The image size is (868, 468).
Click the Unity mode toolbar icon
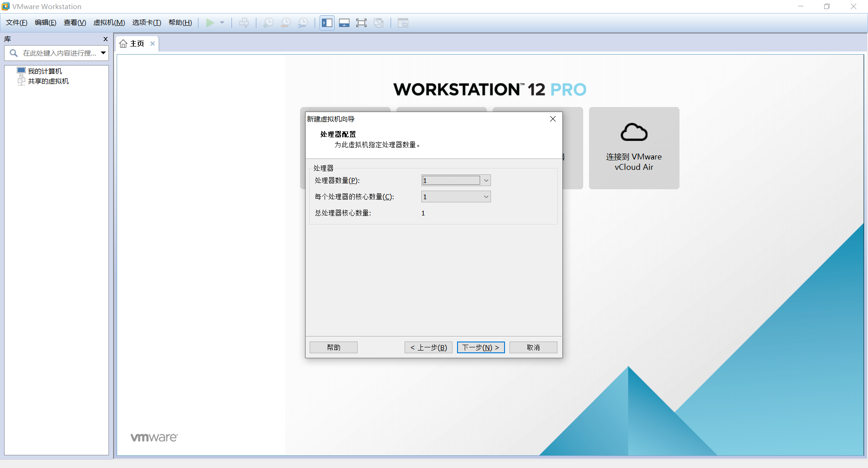(x=379, y=23)
